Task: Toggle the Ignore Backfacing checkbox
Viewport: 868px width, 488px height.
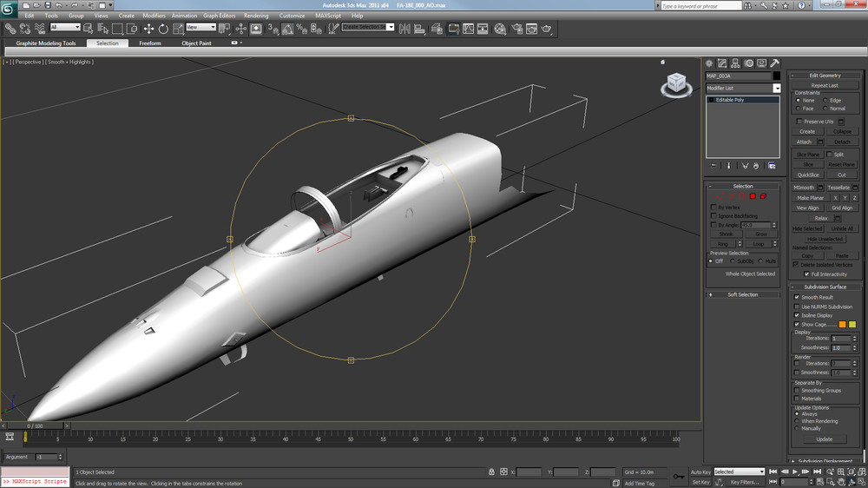Action: click(713, 216)
